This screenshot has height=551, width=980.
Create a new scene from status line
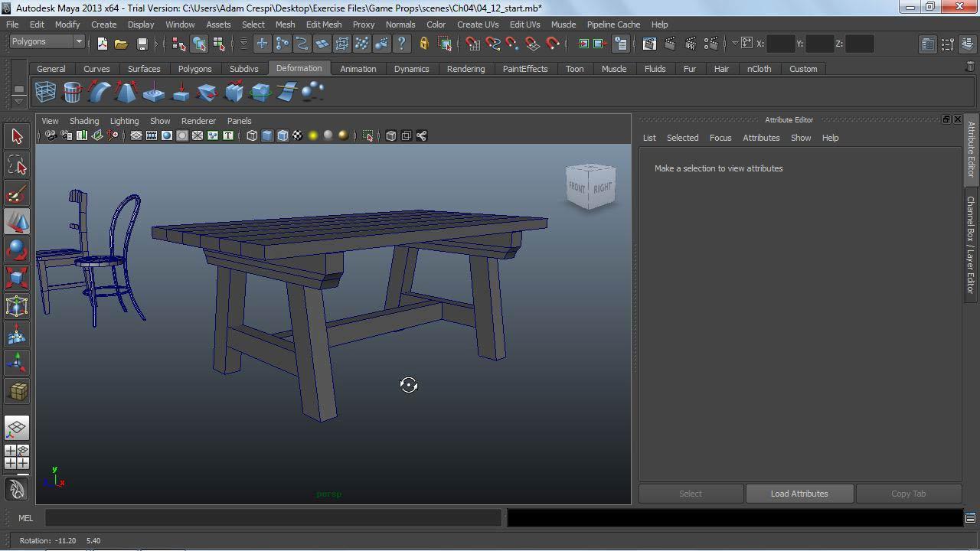pos(103,44)
